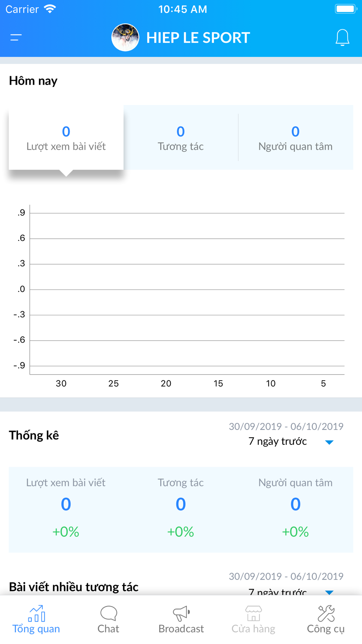Screen dimensions: 362x644
Task: Open the Công cụ tools icon
Action: (x=326, y=613)
